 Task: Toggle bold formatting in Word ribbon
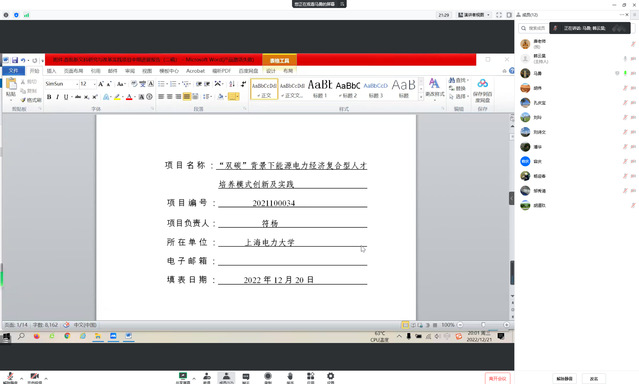[x=49, y=97]
